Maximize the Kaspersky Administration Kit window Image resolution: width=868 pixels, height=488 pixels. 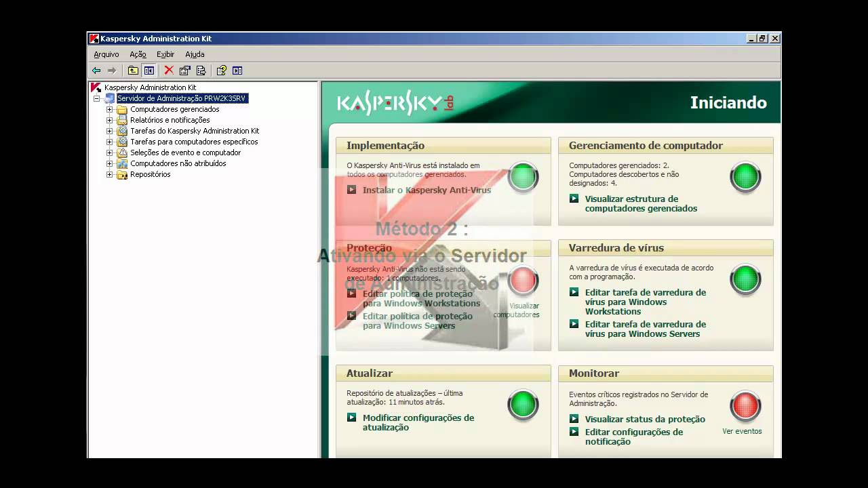(763, 39)
